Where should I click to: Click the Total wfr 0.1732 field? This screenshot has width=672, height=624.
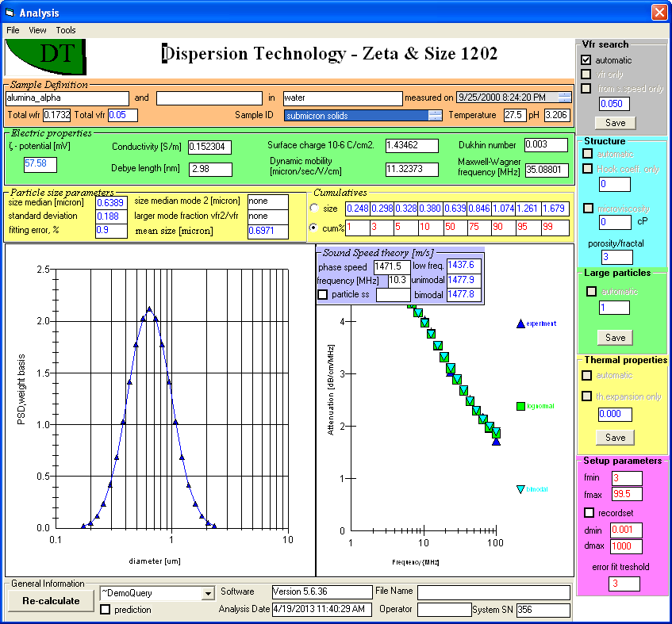click(57, 115)
